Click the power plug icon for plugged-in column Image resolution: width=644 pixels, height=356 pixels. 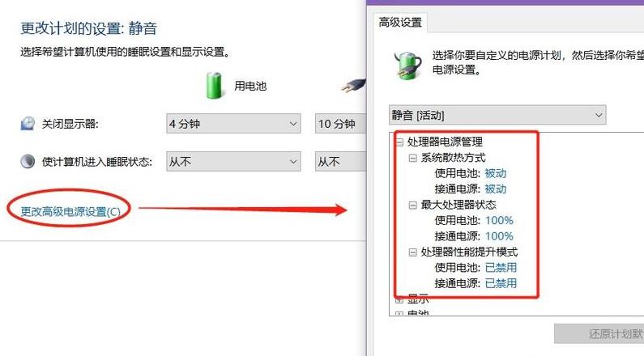[354, 85]
